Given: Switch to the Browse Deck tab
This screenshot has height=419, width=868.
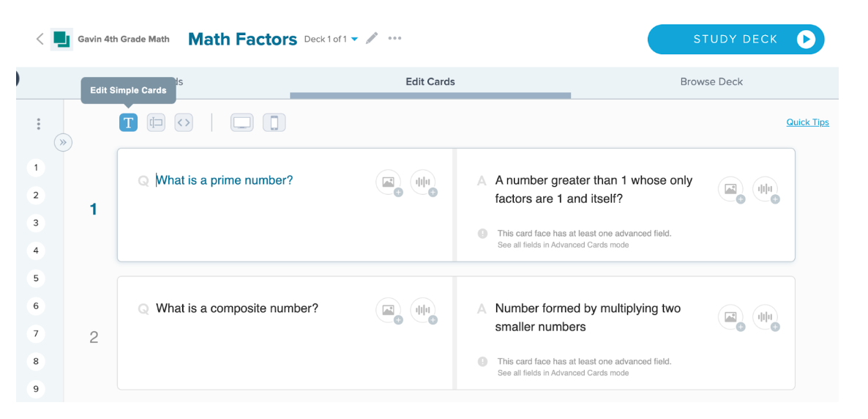Looking at the screenshot, I should point(711,81).
